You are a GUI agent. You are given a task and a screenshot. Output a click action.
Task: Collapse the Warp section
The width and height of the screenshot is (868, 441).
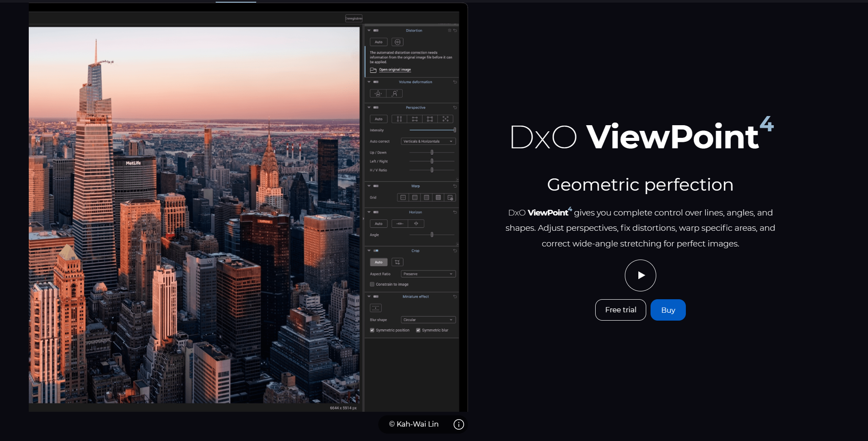click(x=369, y=186)
